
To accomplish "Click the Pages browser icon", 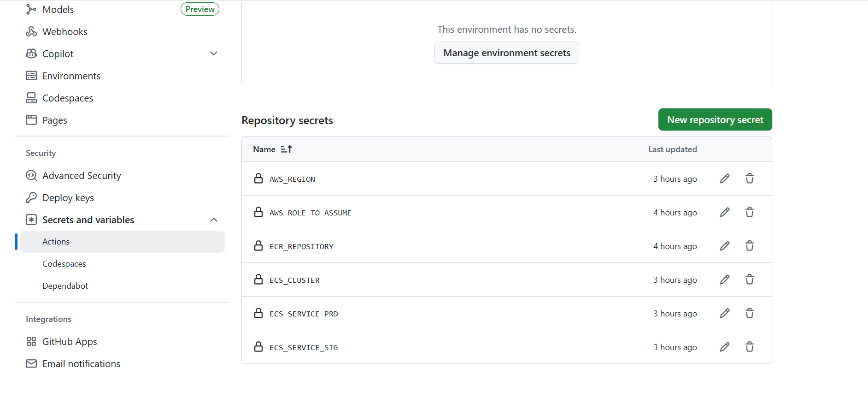I will [x=31, y=120].
